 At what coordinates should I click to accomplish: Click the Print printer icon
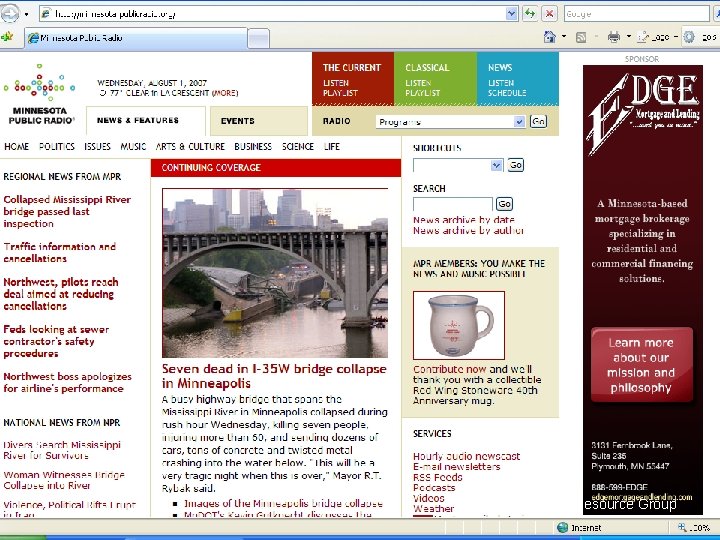point(613,37)
